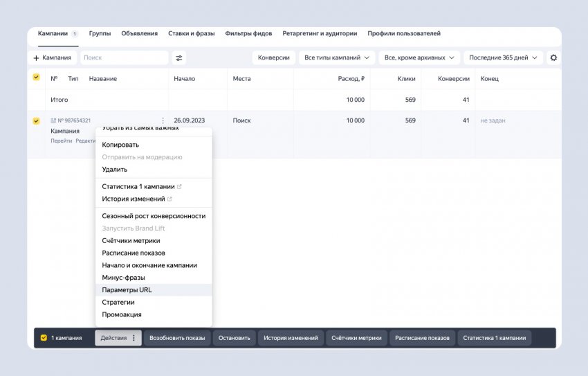
Task: Toggle the checkbox beside '1 кампания' in bottom bar
Action: click(x=44, y=338)
